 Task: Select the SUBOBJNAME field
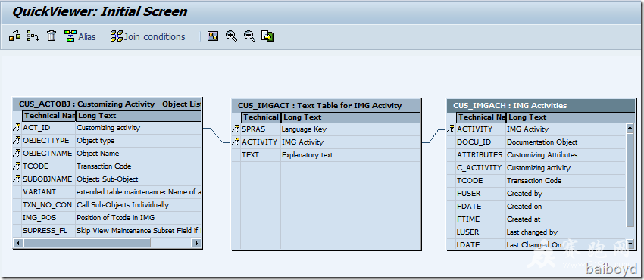(48, 179)
